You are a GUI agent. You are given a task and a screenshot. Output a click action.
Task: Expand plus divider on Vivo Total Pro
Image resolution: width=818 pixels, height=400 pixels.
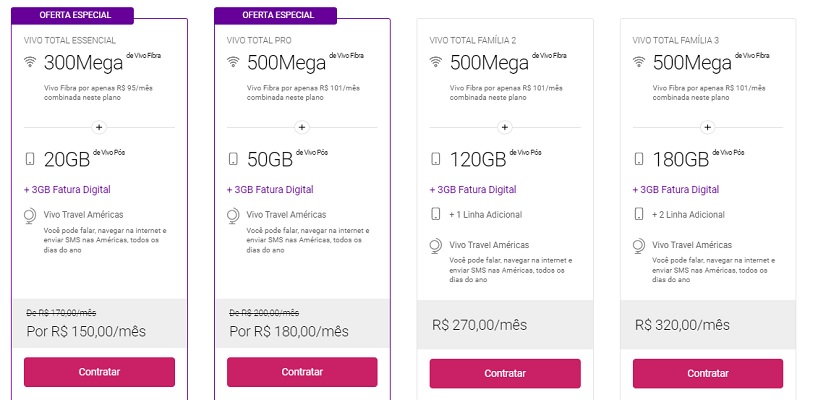pyautogui.click(x=302, y=127)
